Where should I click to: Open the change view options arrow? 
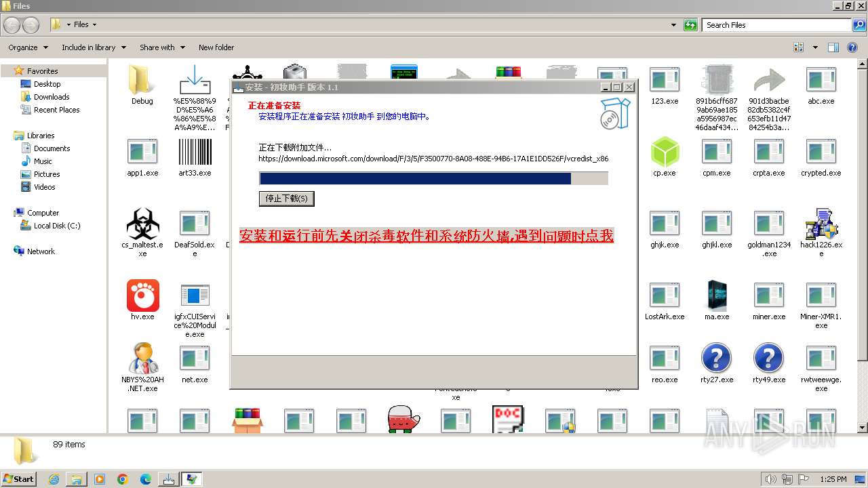coord(815,47)
